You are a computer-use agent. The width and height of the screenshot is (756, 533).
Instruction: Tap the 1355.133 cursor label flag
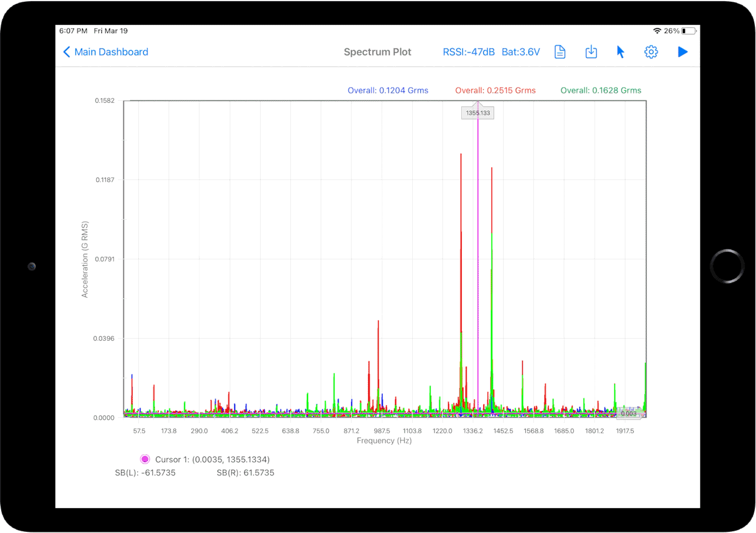(478, 112)
